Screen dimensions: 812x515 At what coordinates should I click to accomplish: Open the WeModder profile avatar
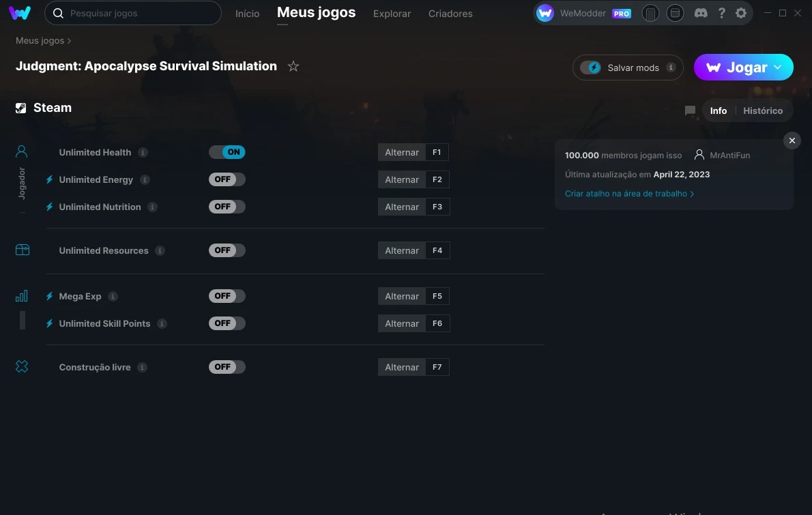(x=545, y=14)
